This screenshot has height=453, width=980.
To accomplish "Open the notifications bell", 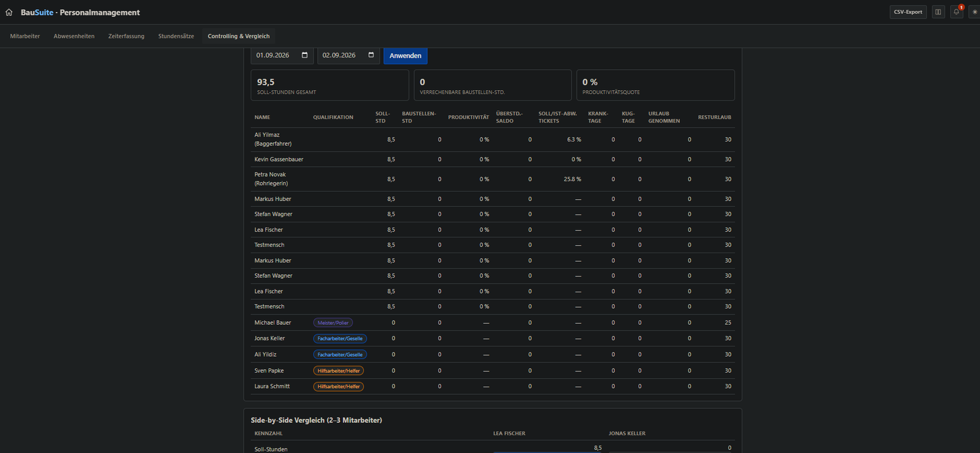I will pos(956,12).
